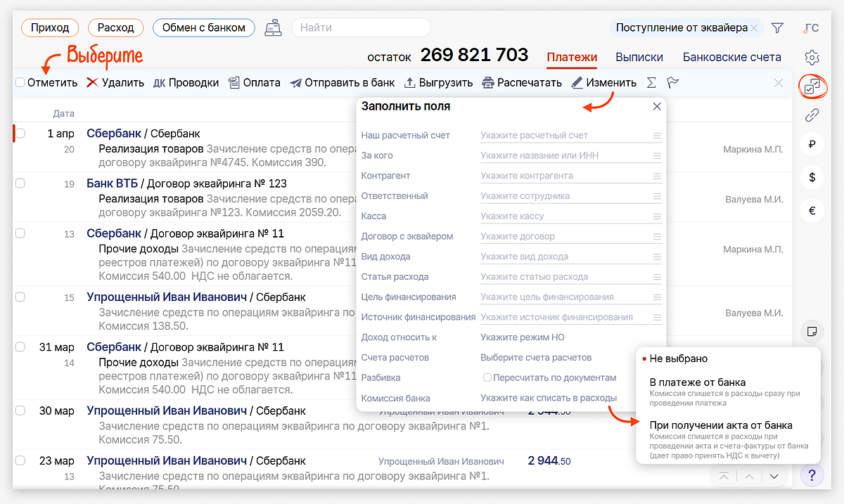Expand the Контрагент field list
Viewport: 844px width, 504px height.
coord(657,176)
